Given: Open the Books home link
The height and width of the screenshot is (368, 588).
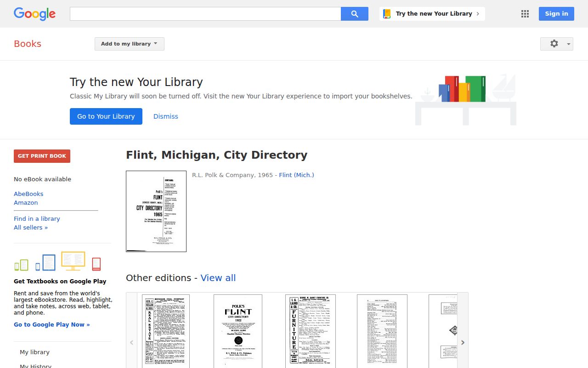Looking at the screenshot, I should [28, 44].
